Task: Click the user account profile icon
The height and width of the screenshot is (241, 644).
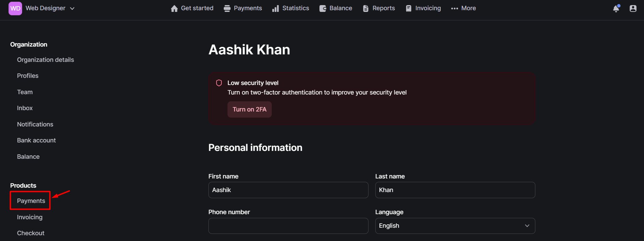Action: (x=633, y=8)
